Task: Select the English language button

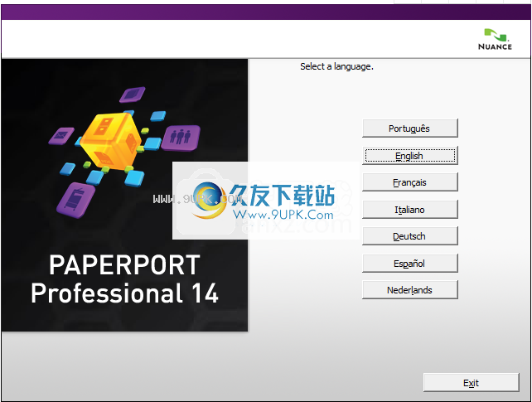Action: coord(410,155)
